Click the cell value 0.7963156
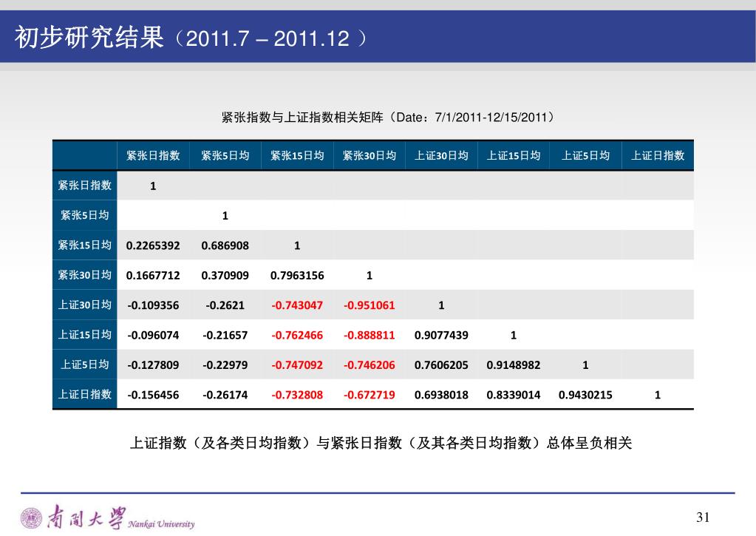This screenshot has width=756, height=536. [x=297, y=276]
